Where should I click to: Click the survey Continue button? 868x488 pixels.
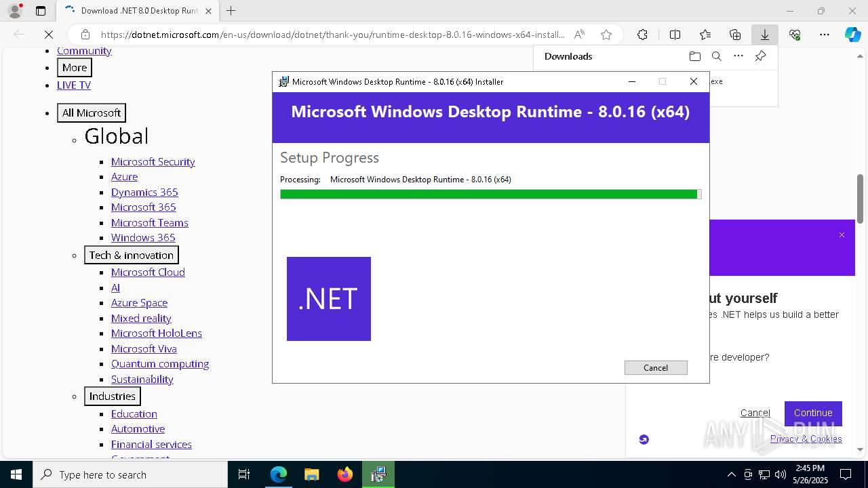(813, 413)
